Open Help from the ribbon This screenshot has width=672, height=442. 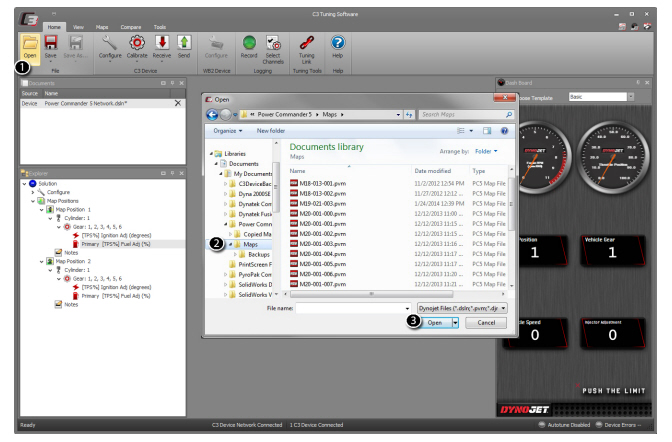[338, 43]
